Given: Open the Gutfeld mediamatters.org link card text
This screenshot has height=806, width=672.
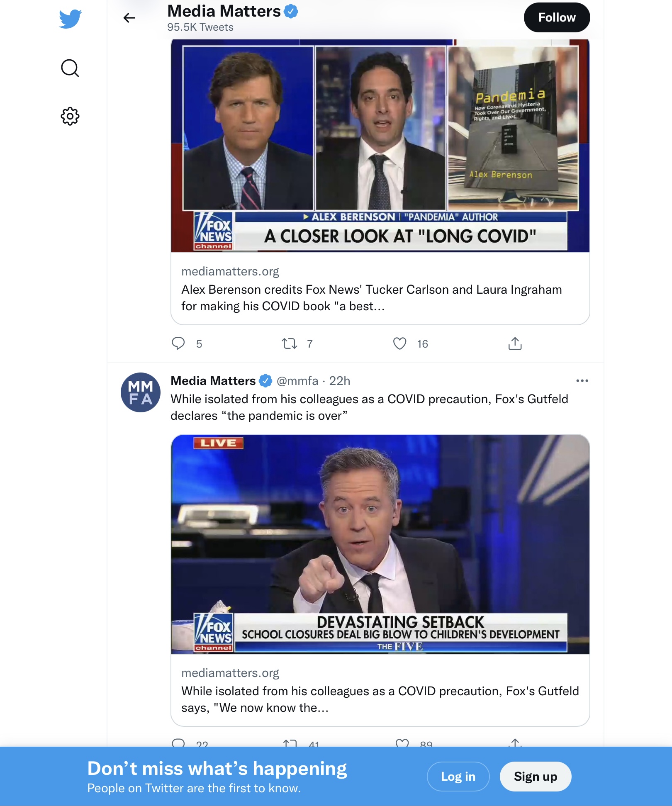Looking at the screenshot, I should (x=380, y=690).
